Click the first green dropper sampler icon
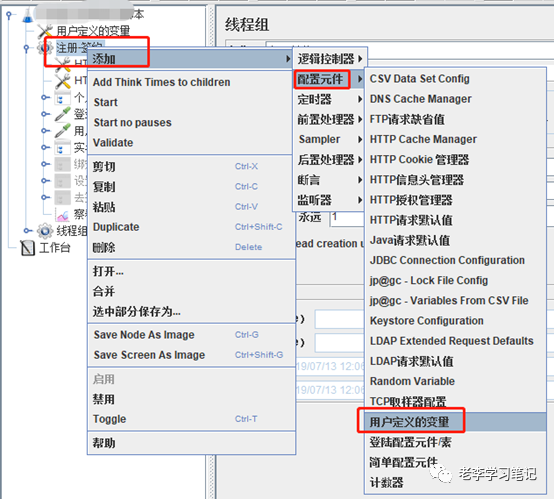This screenshot has height=499, width=554. point(63,114)
